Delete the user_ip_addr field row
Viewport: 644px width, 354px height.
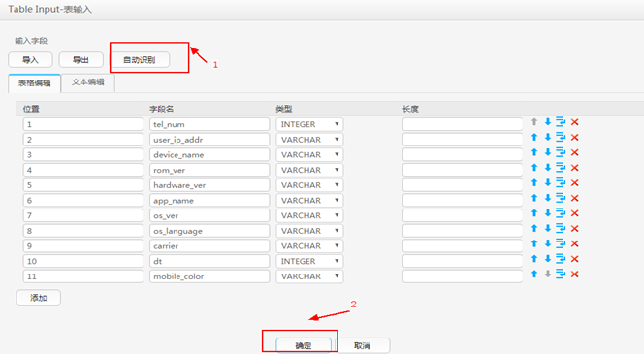pyautogui.click(x=574, y=137)
